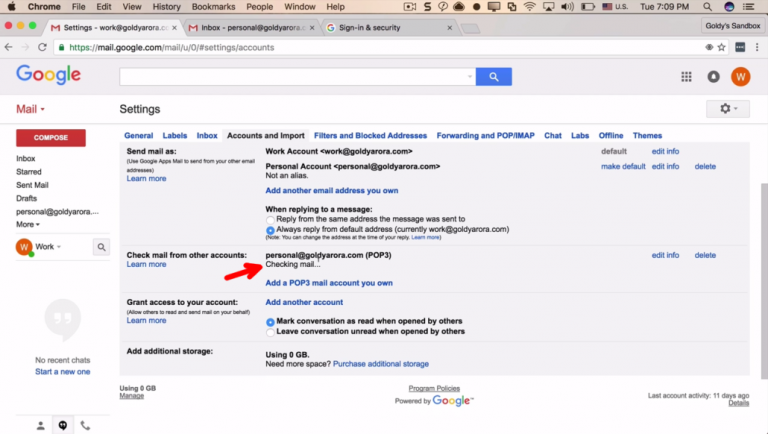This screenshot has width=768, height=434.
Task: Open the contacts person icon
Action: pyautogui.click(x=41, y=426)
